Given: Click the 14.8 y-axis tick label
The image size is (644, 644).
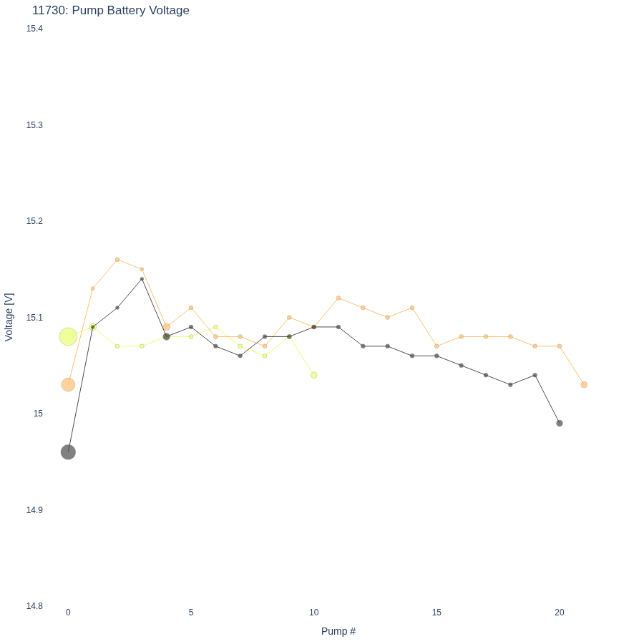Looking at the screenshot, I should tap(34, 606).
